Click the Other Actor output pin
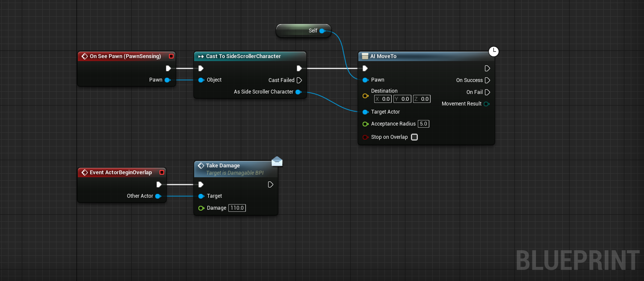The image size is (644, 281). pos(158,196)
